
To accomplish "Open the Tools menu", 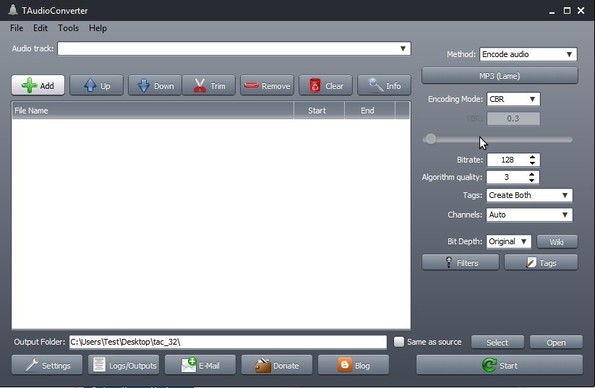I will [x=68, y=28].
